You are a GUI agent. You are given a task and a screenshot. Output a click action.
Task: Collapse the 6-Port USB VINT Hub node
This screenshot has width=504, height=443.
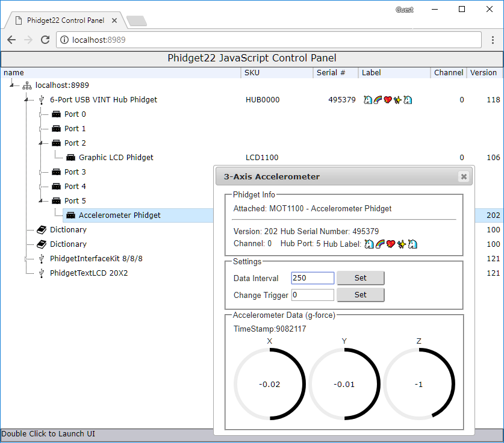point(26,100)
